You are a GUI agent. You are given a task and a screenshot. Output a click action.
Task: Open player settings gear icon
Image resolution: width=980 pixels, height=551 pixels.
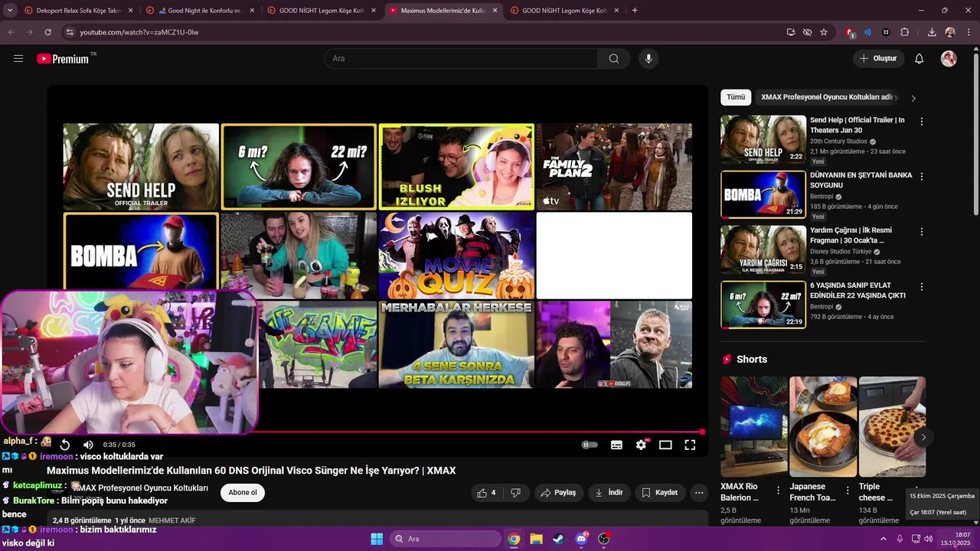(642, 445)
